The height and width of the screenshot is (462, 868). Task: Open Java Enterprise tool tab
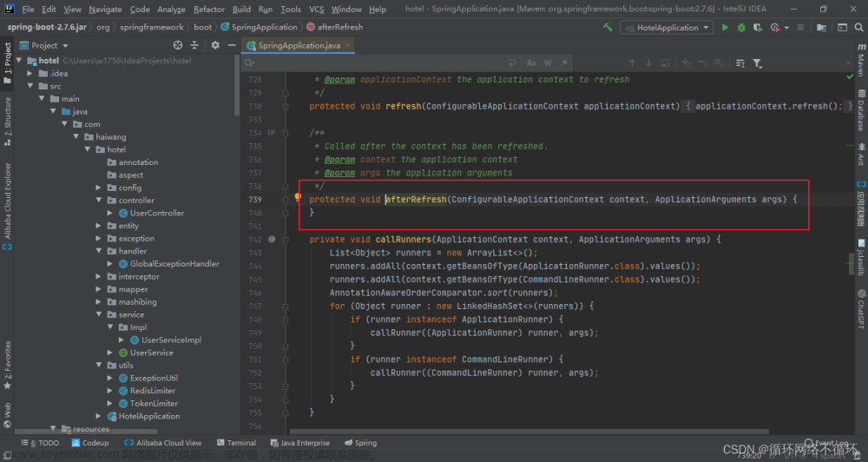tap(300, 443)
